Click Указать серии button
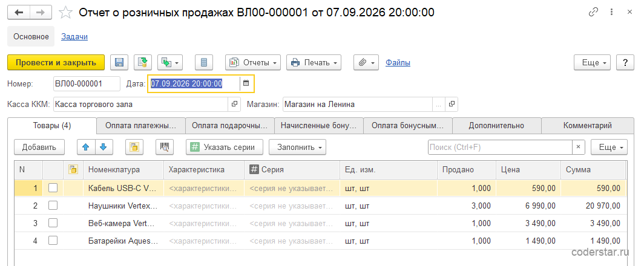This screenshot has width=644, height=266. [225, 147]
